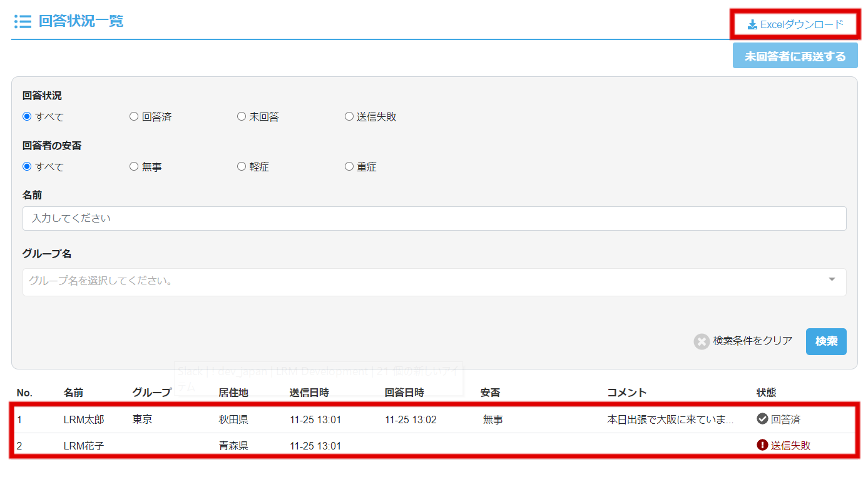
Task: Download the Excel file
Action: click(x=795, y=25)
